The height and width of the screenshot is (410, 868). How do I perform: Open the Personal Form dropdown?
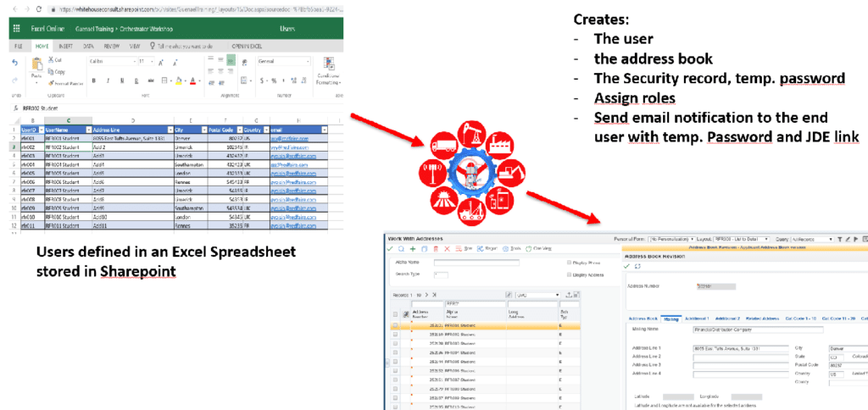[x=671, y=239]
